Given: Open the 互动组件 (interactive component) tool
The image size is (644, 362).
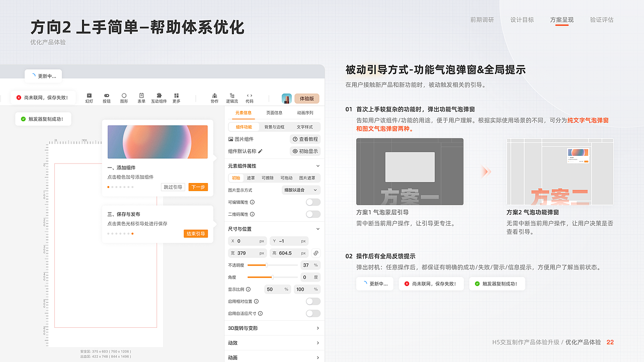Looking at the screenshot, I should tap(158, 98).
